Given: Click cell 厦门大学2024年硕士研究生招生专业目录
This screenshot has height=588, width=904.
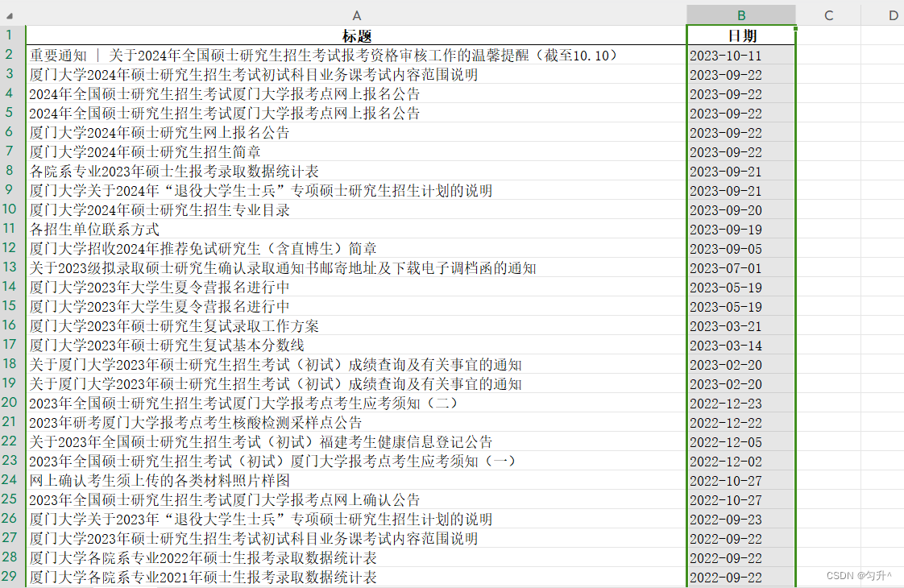Looking at the screenshot, I should pyautogui.click(x=356, y=210).
